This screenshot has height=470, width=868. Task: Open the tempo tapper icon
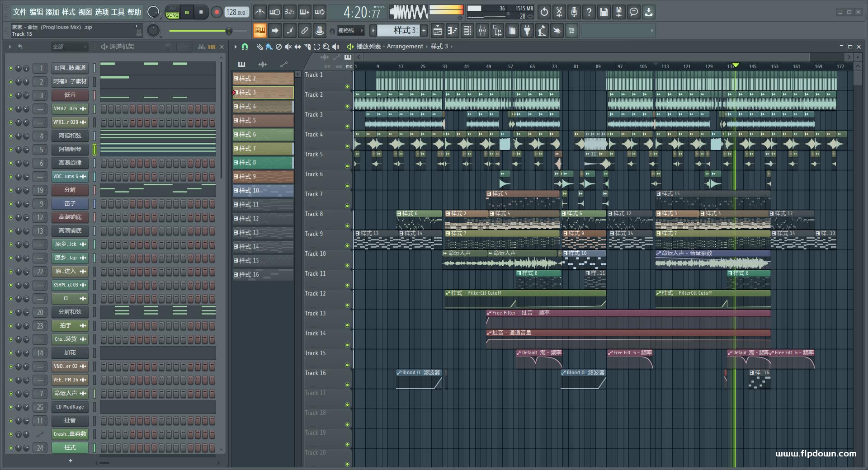tap(542, 31)
